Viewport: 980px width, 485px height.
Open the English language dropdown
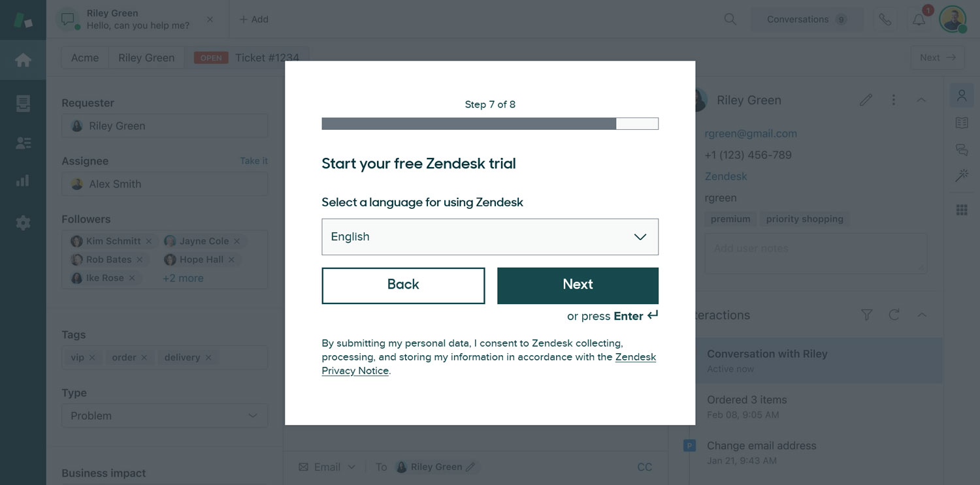(490, 236)
